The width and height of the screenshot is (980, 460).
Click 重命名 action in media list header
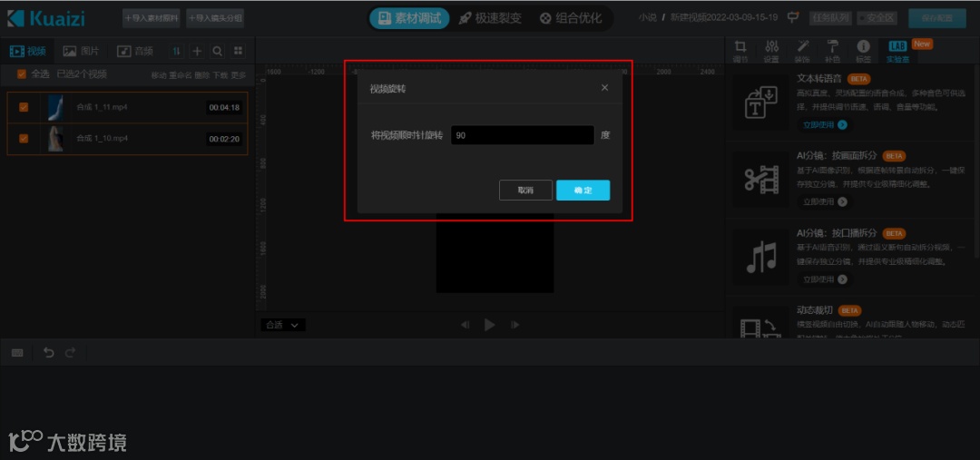180,75
